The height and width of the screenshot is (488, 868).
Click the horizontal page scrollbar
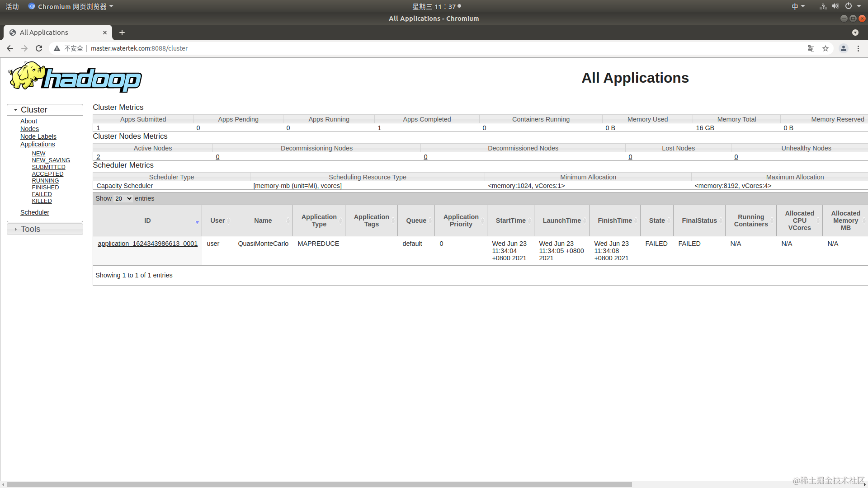[319, 484]
